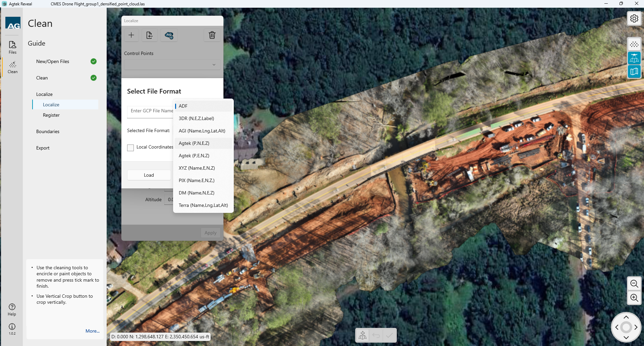Choose XYZ (Name,E,N,Z) format option
The image size is (644, 346).
[x=197, y=168]
